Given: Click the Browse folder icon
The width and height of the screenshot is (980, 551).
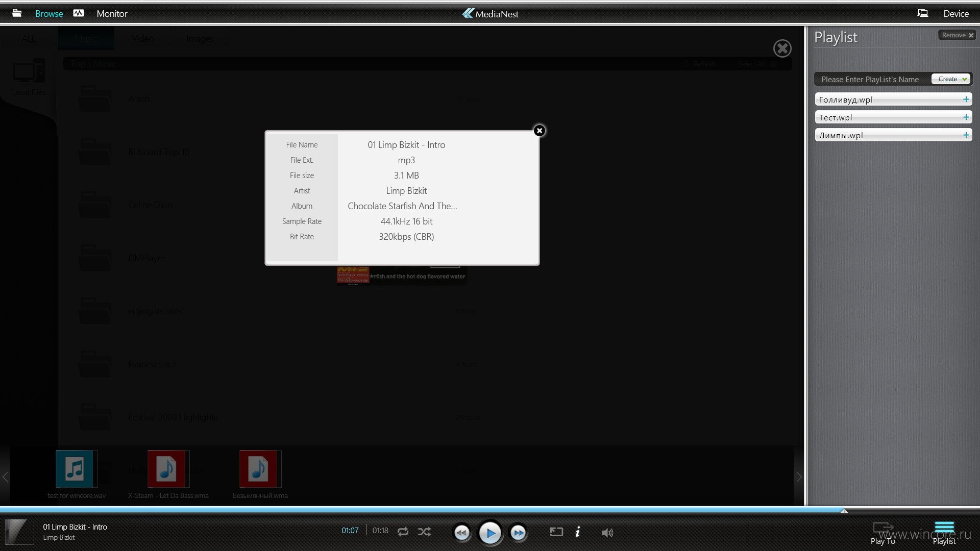Looking at the screenshot, I should click(x=17, y=13).
